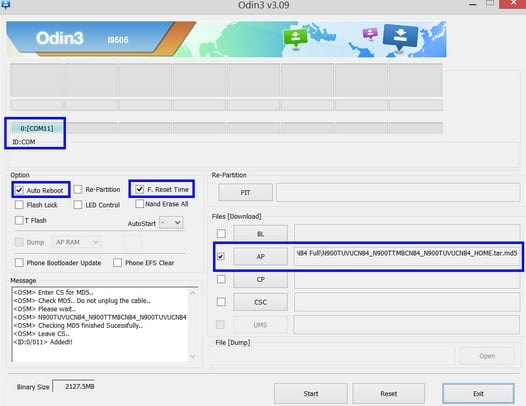
Task: Click the '<ID:0/011> Added!!' log line
Action: pyautogui.click(x=43, y=342)
